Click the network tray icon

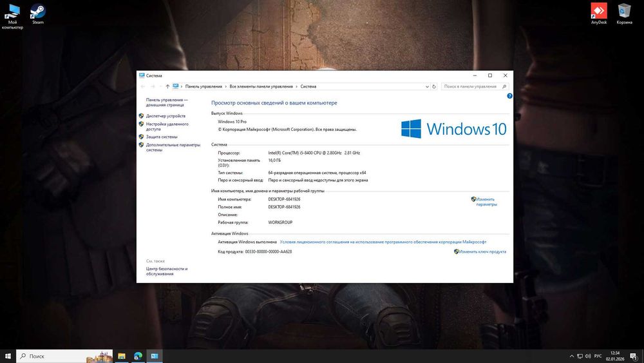point(580,356)
